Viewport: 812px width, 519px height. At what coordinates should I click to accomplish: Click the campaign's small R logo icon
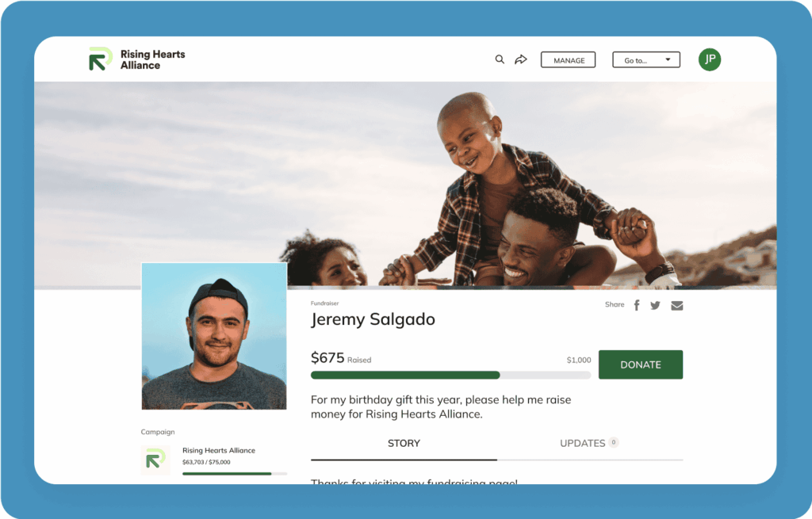pos(155,459)
